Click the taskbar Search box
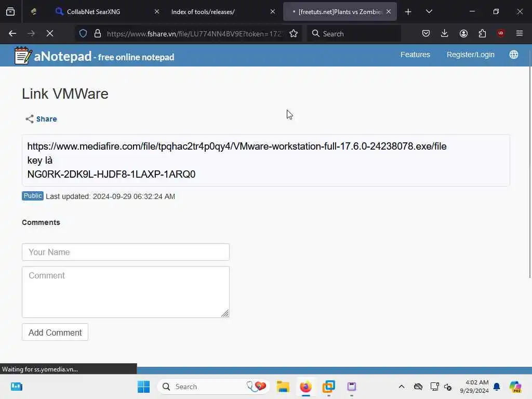 click(214, 387)
